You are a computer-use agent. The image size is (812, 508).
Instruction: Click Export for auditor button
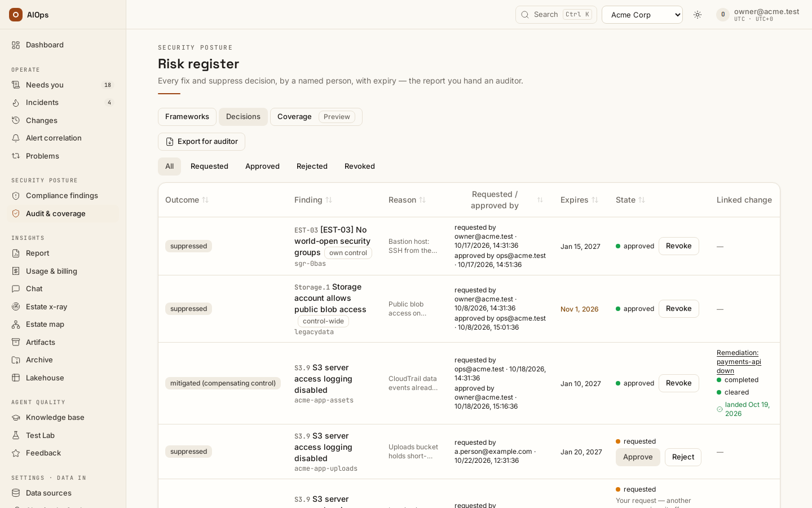201,142
